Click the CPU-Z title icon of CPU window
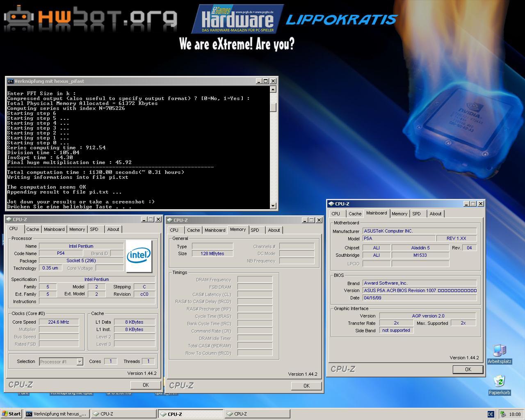 point(9,219)
